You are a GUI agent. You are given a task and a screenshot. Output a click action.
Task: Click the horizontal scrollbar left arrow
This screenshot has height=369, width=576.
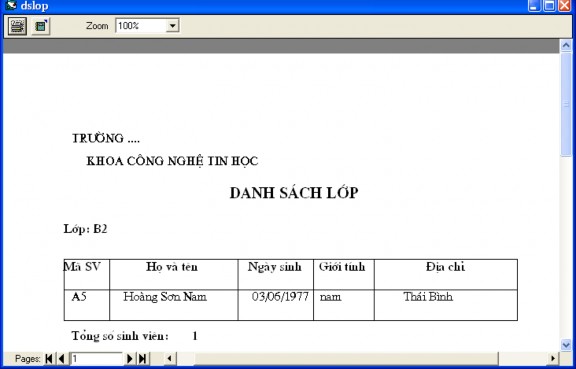(169, 358)
